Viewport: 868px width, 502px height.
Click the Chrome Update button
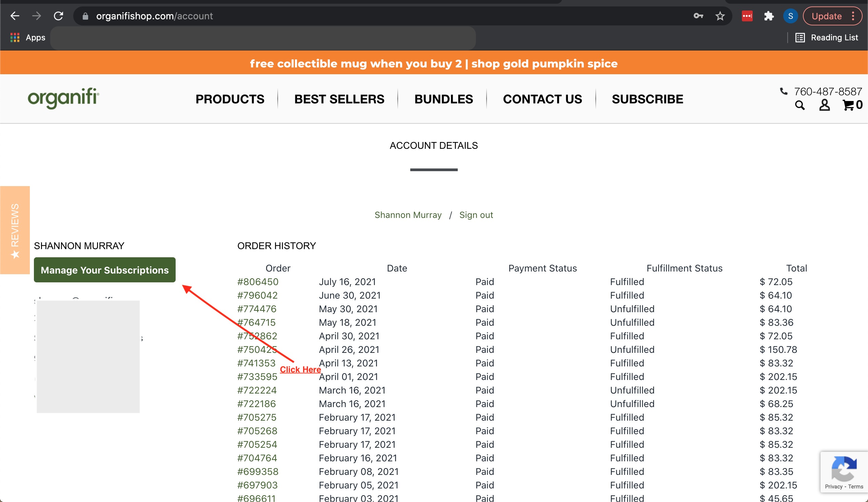pos(827,16)
